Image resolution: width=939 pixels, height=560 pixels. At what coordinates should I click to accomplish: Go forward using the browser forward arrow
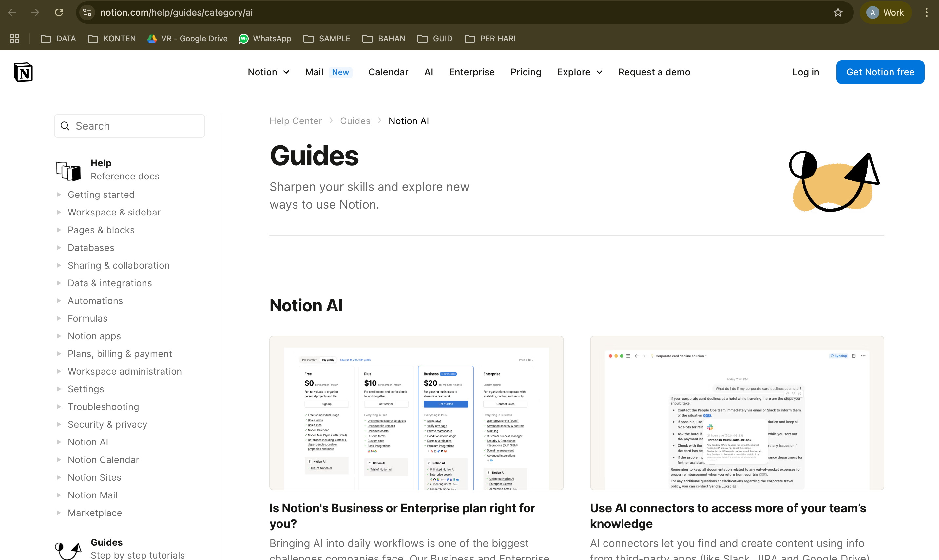[35, 12]
